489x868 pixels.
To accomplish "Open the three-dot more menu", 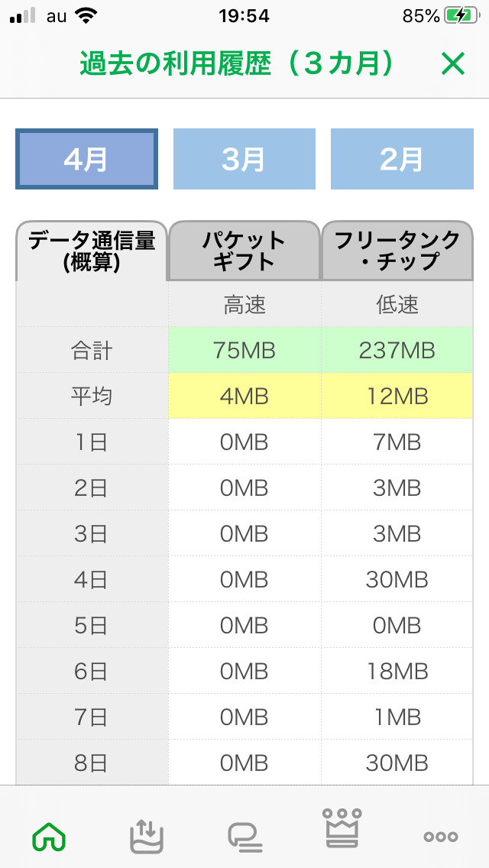I will (x=441, y=837).
